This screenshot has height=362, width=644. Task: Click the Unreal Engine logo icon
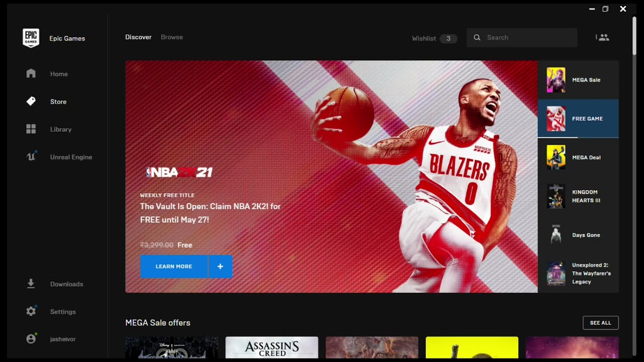(31, 157)
